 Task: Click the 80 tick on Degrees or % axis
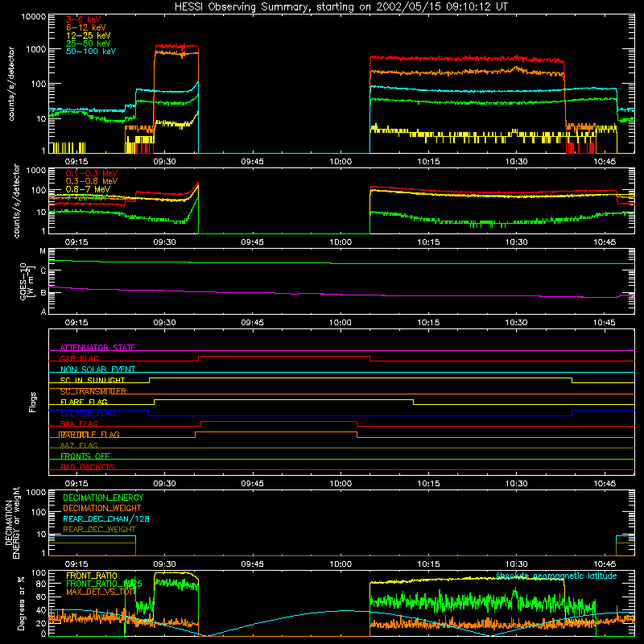coord(41,583)
